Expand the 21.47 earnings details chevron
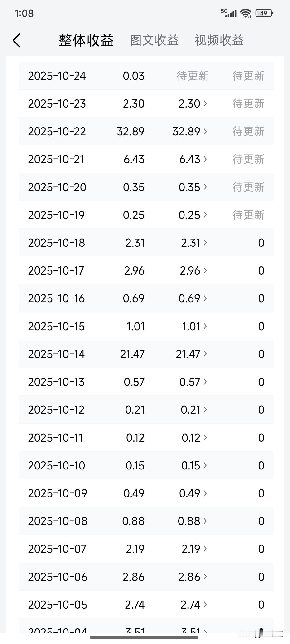The height and width of the screenshot is (644, 290). click(x=205, y=354)
